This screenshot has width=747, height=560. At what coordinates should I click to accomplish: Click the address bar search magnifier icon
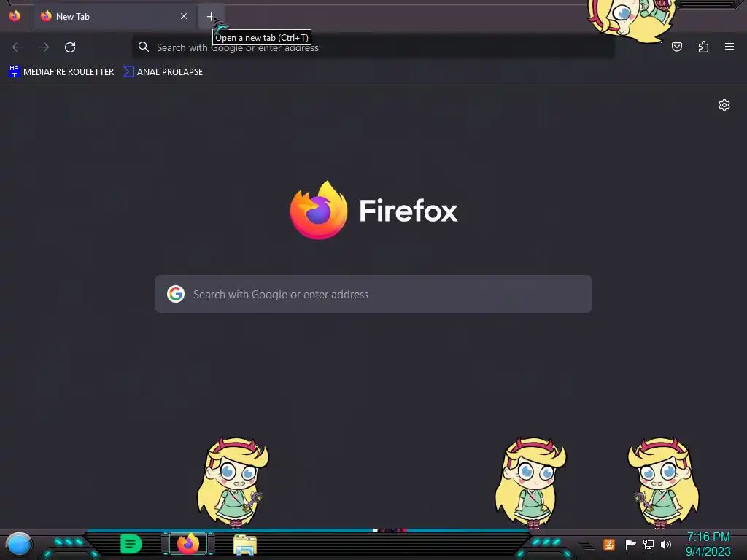pyautogui.click(x=144, y=47)
